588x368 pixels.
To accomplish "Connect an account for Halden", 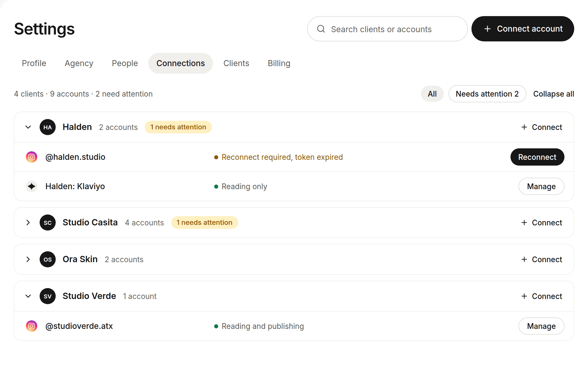I will tap(541, 127).
